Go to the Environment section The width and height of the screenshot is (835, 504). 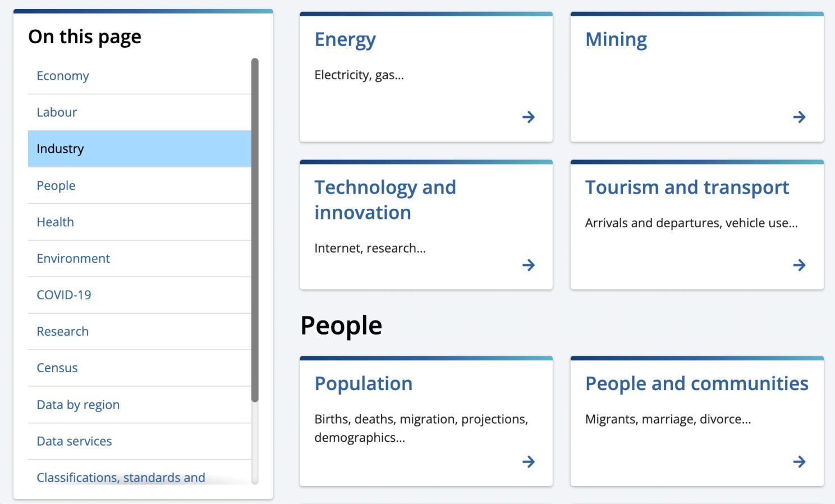coord(73,258)
